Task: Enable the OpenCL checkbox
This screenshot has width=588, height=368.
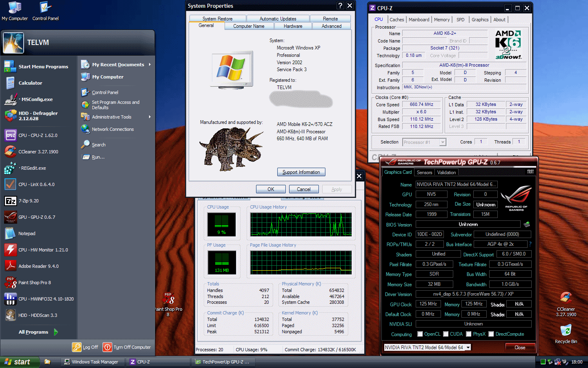Action: (x=420, y=334)
